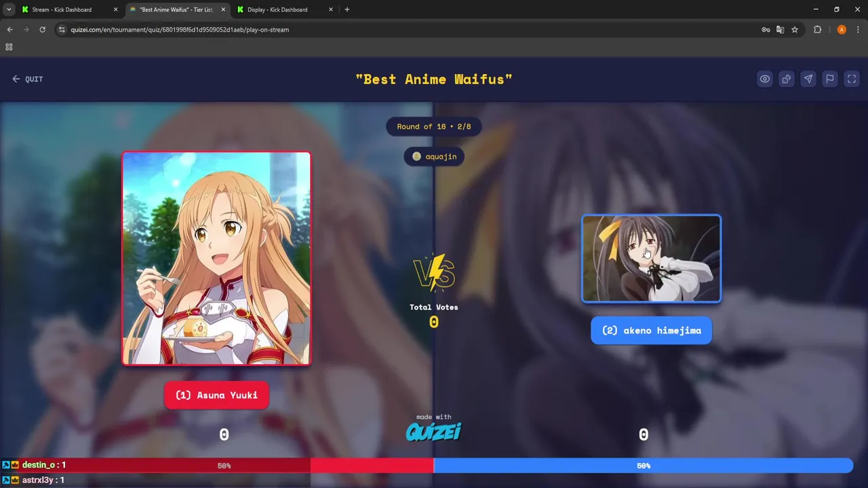Toggle the eye visibility icon in quiz header
This screenshot has height=488, width=868.
click(764, 79)
